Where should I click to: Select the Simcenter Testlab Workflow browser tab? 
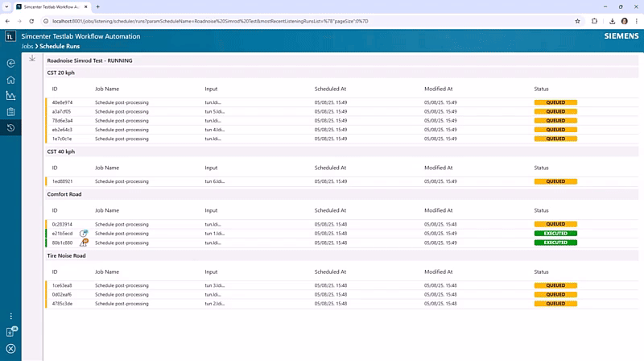click(x=51, y=7)
